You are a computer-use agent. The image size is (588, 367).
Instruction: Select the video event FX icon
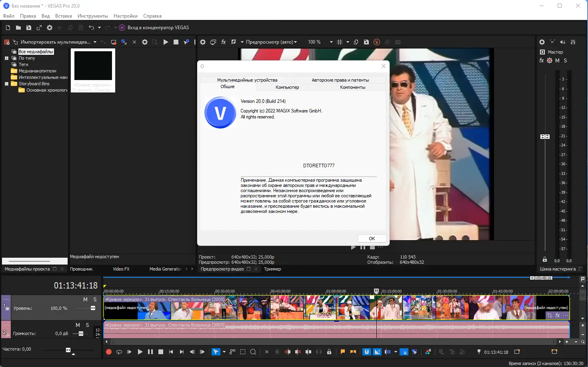557,315
